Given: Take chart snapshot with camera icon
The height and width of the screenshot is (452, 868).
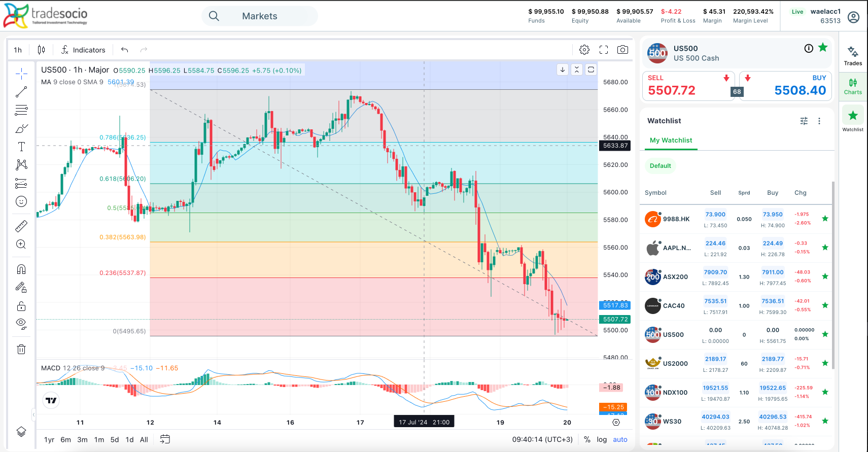Looking at the screenshot, I should click(x=622, y=50).
